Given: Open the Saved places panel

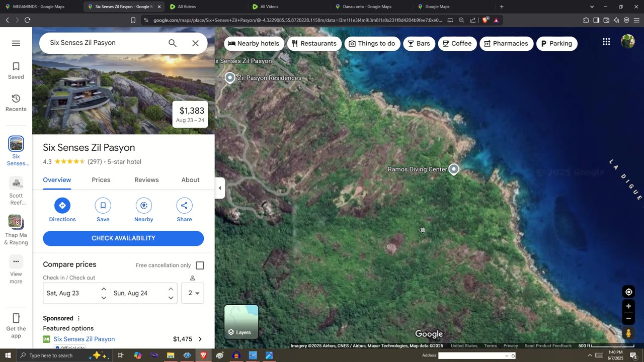Looking at the screenshot, I should [16, 71].
